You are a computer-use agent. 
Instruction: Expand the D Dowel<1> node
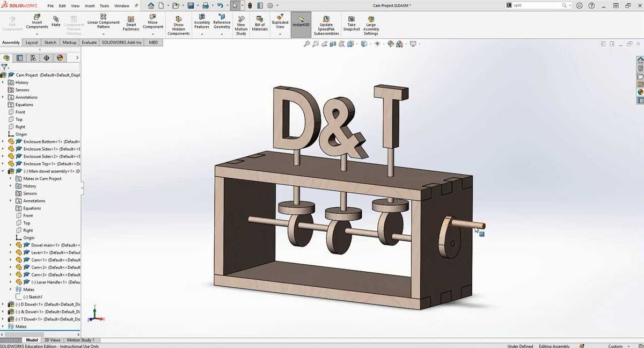[3, 304]
